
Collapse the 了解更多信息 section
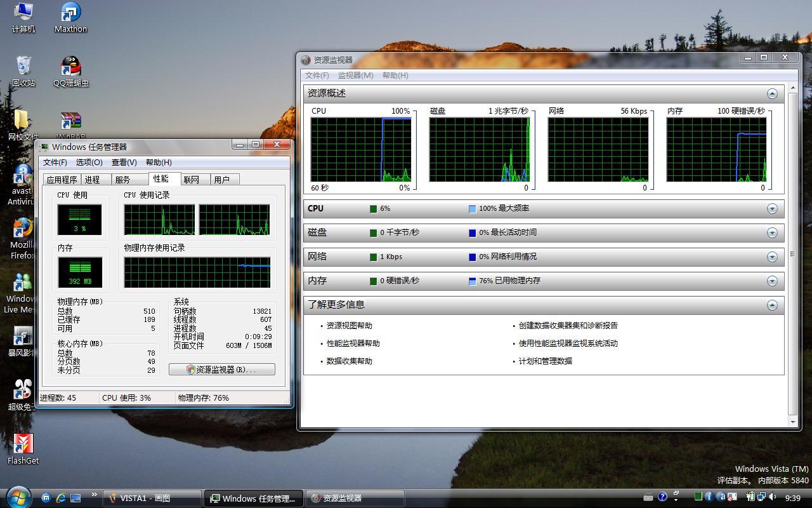point(772,305)
